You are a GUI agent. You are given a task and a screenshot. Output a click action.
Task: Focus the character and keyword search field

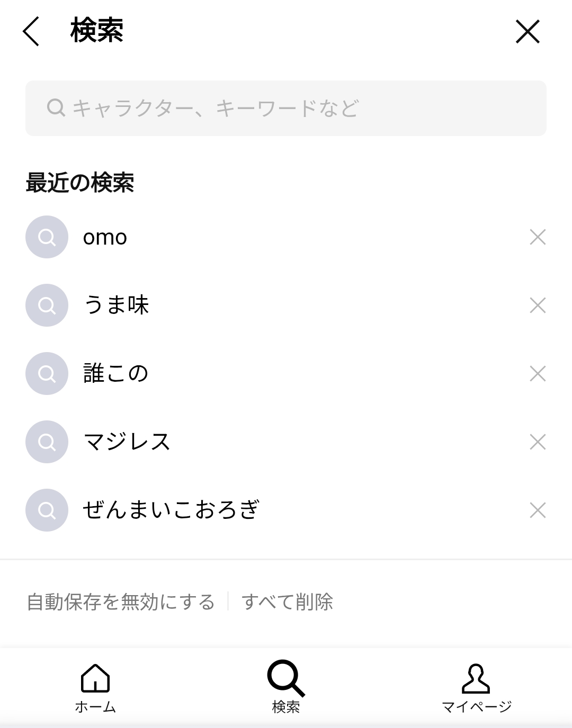point(286,109)
